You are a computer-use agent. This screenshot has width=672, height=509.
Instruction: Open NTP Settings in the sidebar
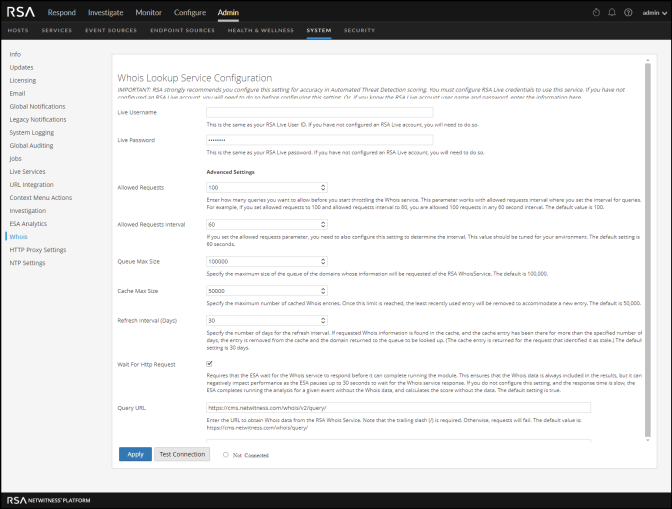[27, 263]
